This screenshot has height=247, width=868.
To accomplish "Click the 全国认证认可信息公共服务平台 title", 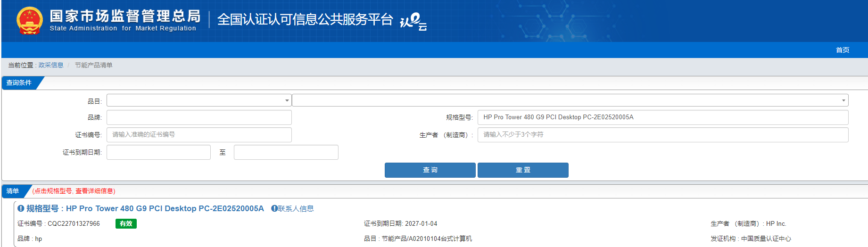I will 305,19.
